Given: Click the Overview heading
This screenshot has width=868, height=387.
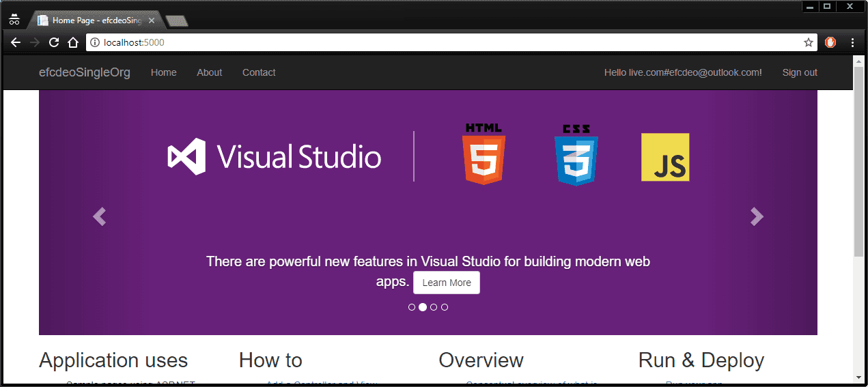Looking at the screenshot, I should tap(481, 360).
